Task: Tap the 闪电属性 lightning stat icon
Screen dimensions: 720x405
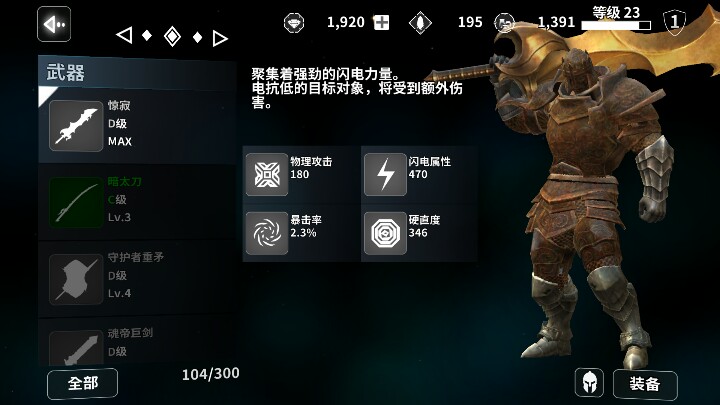Action: click(385, 174)
